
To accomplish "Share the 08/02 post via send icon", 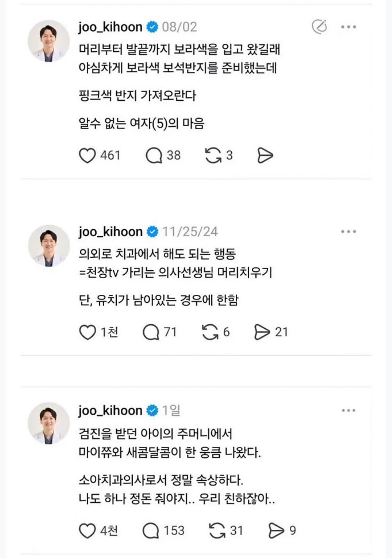I will coord(265,156).
